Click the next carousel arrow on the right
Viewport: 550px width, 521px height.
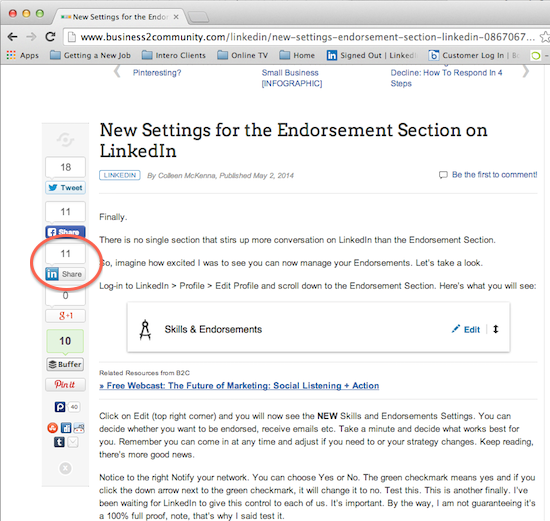coord(525,72)
